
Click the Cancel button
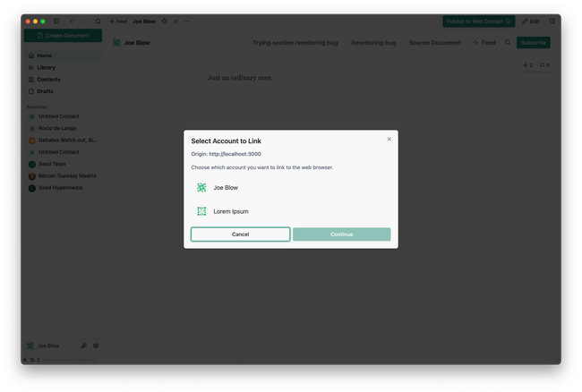[x=240, y=234]
